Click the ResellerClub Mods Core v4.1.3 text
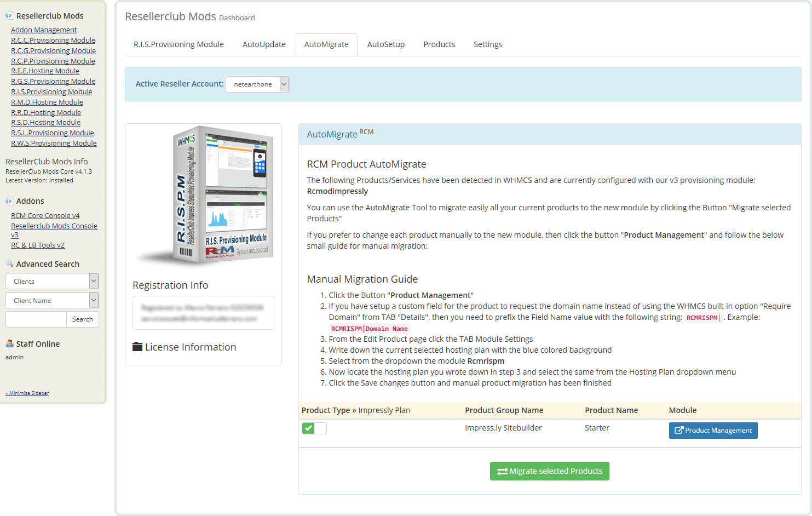The image size is (812, 516). tap(49, 171)
